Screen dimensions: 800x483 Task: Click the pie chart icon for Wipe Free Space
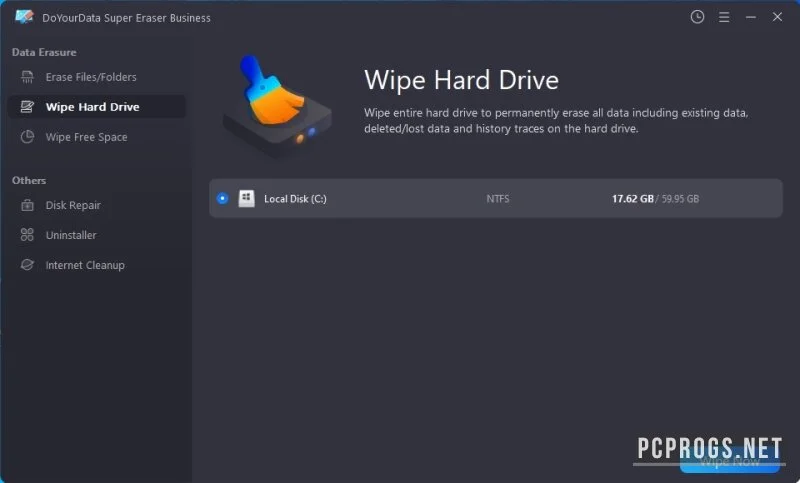point(27,137)
